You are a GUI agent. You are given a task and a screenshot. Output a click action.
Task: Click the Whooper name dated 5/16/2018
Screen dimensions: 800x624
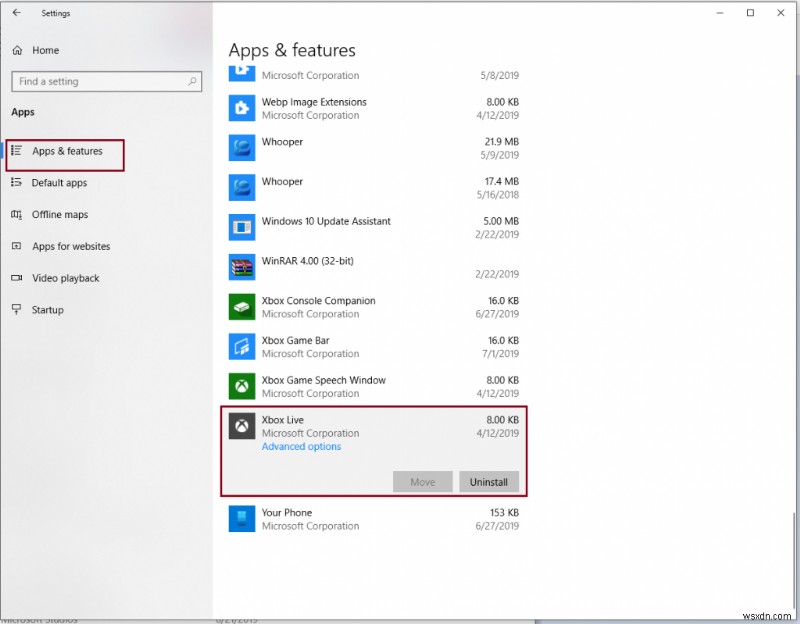coord(282,182)
